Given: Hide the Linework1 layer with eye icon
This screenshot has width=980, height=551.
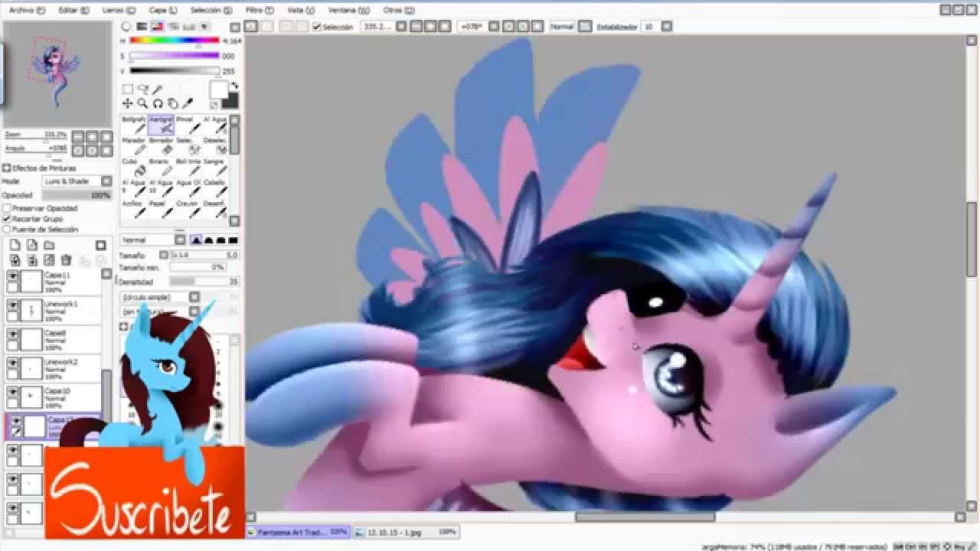Looking at the screenshot, I should tap(12, 305).
